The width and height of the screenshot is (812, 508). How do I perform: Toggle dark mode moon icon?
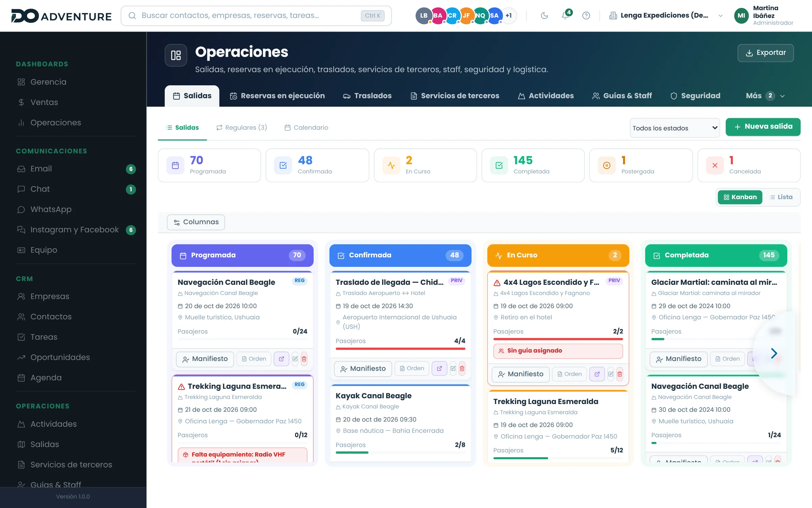pos(544,16)
